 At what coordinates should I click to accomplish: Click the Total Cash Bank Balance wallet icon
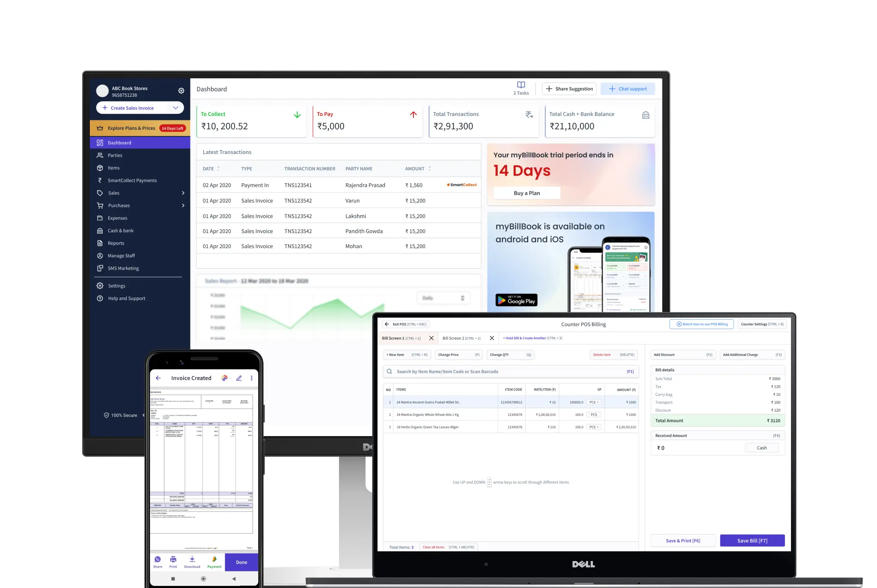point(645,115)
